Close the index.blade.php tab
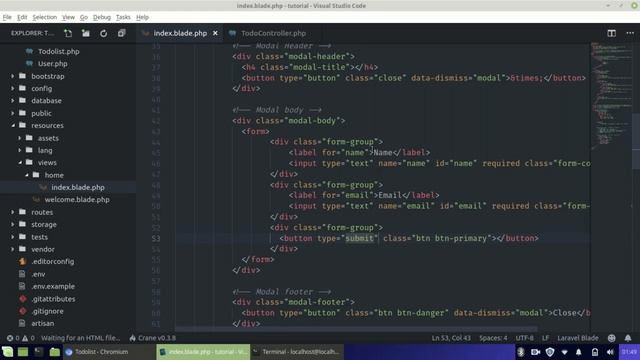Screen dimensions: 640x360 pos(215,33)
